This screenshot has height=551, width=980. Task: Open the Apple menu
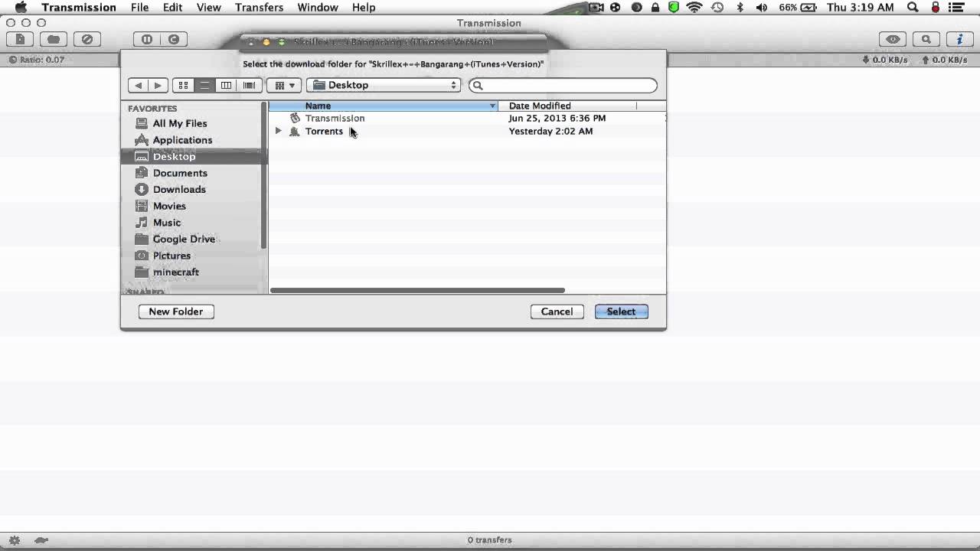pyautogui.click(x=21, y=8)
